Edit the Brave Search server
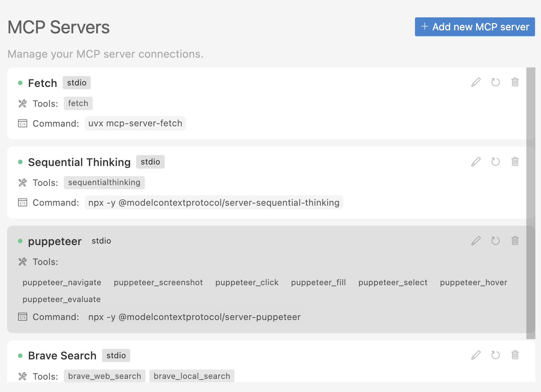This screenshot has height=392, width=541. (x=476, y=355)
